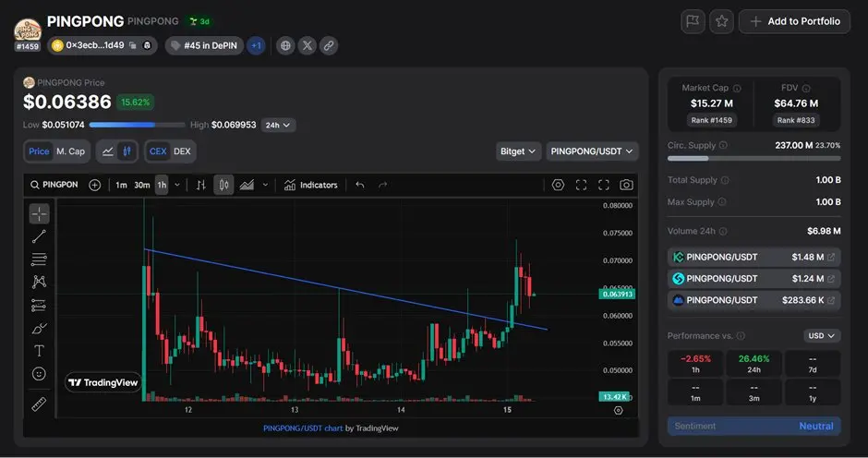Open the website globe icon
The image size is (868, 458).
[285, 45]
